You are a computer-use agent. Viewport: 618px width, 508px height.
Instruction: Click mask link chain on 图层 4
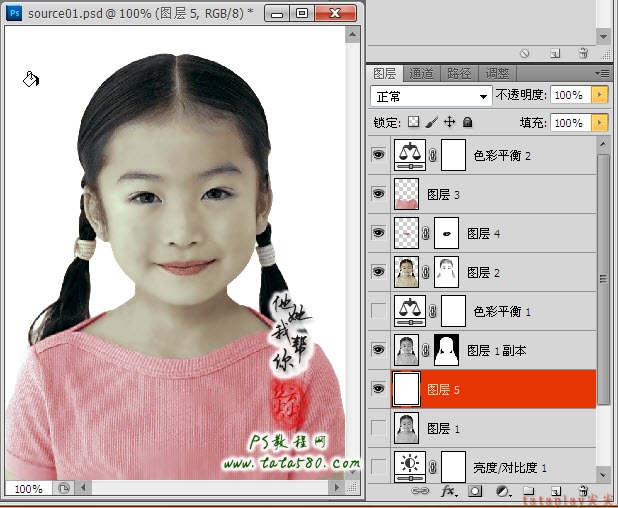pos(426,233)
